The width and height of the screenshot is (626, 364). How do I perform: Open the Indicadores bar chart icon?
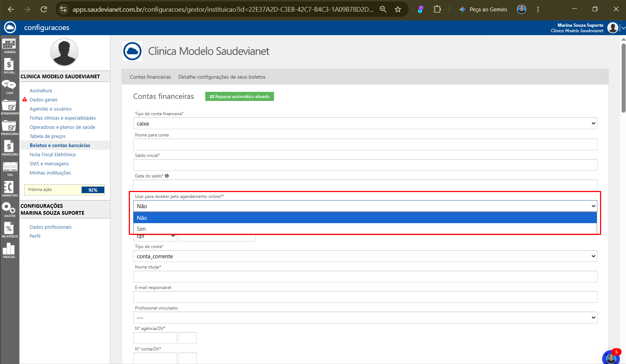click(x=9, y=251)
